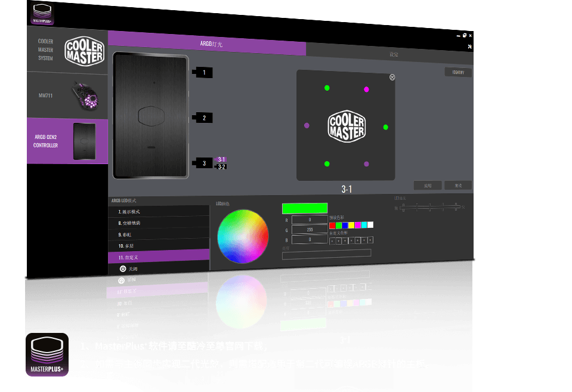This screenshot has width=572, height=392.
Task: Choose mode 9. 彩虹
Action: click(x=159, y=234)
